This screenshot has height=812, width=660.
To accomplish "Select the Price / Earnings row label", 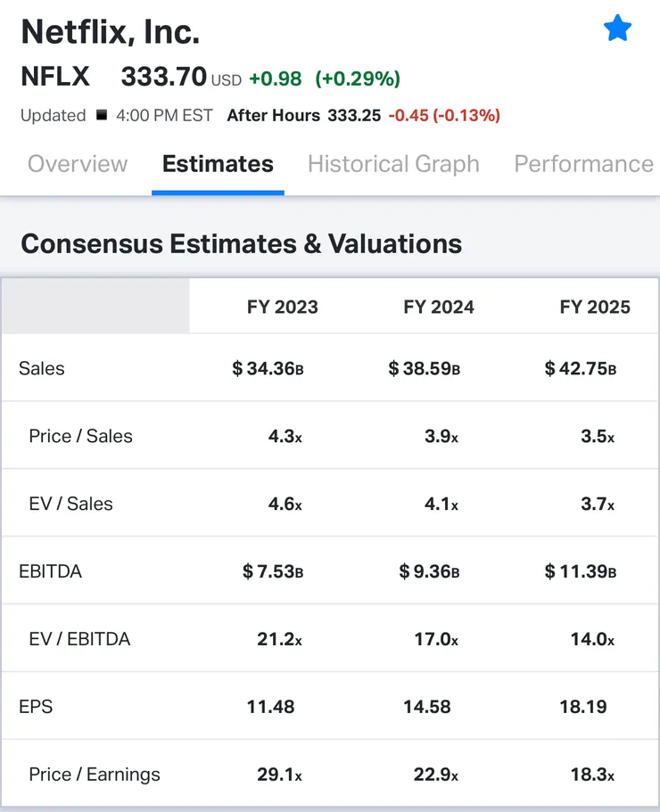I will pos(95,775).
